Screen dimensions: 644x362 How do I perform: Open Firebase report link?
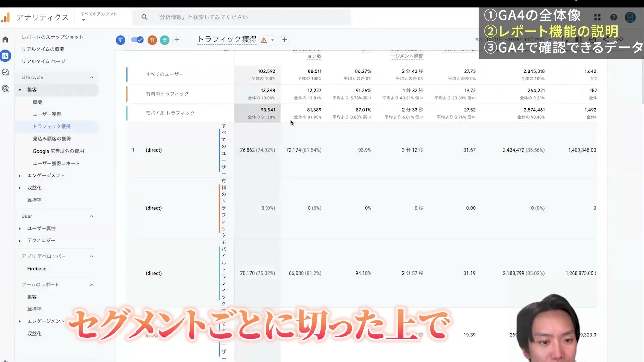37,269
